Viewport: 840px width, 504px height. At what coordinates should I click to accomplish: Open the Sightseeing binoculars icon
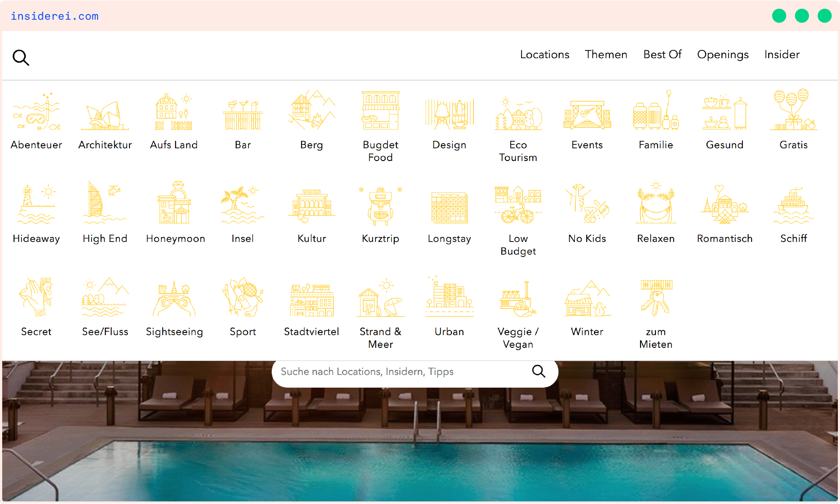tap(174, 299)
